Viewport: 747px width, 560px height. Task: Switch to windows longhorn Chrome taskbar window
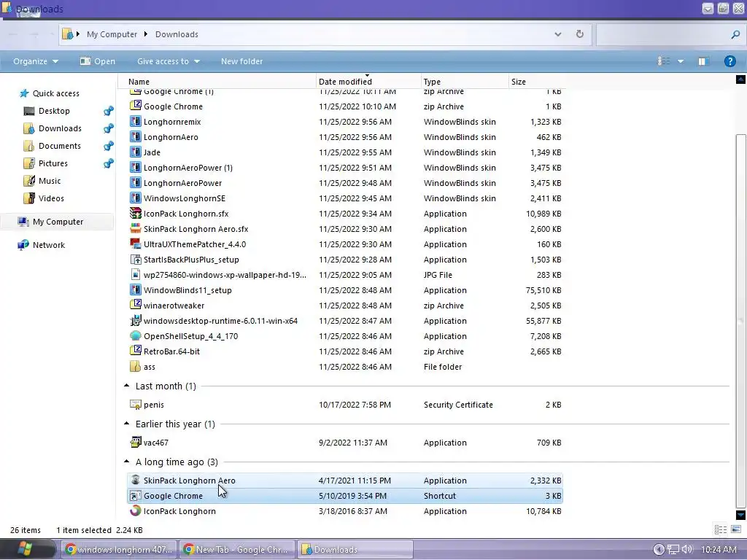[119, 549]
